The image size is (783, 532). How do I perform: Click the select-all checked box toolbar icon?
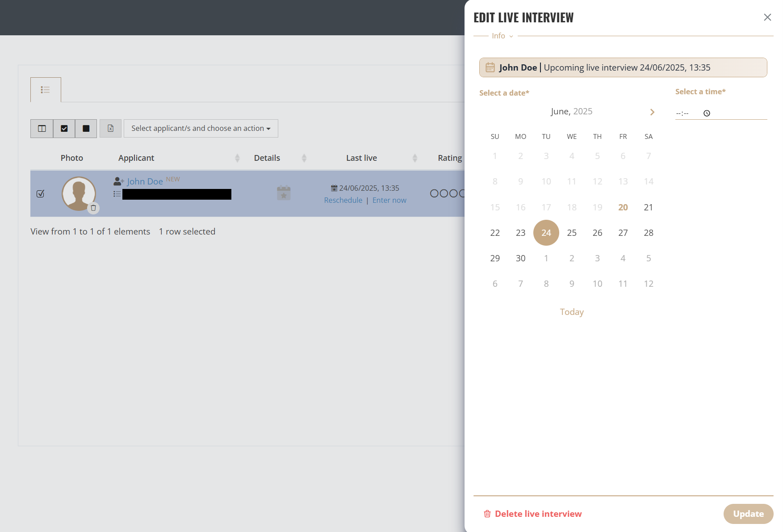[x=64, y=129]
